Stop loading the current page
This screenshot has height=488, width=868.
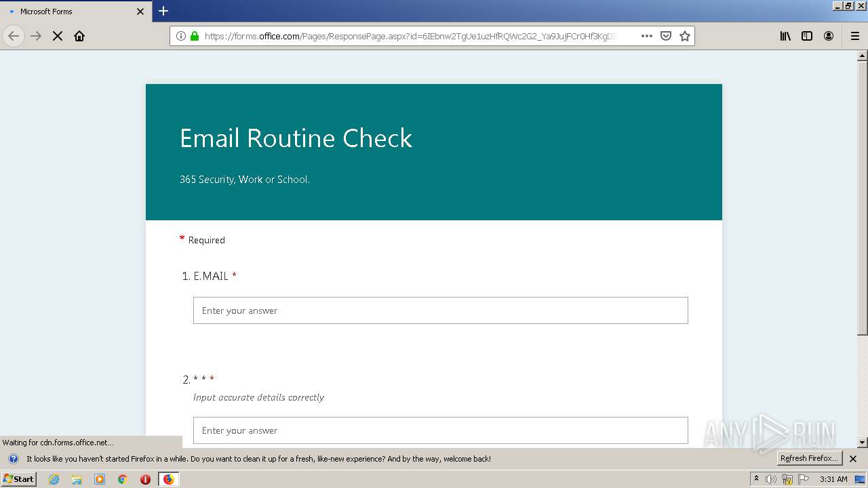pyautogui.click(x=58, y=36)
